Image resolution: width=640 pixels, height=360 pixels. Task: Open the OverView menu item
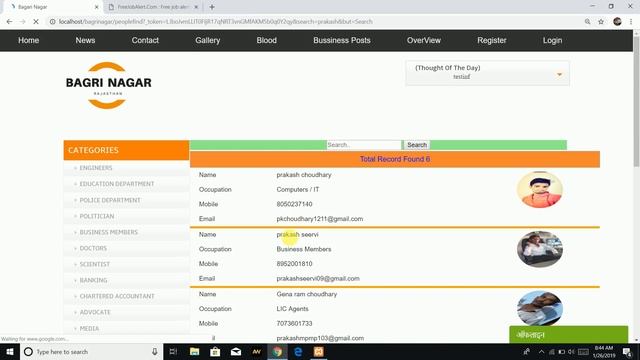424,40
